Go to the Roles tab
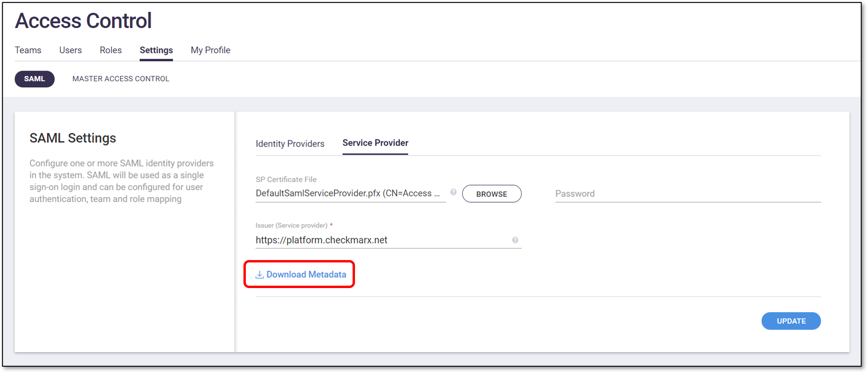This screenshot has width=868, height=373. pyautogui.click(x=111, y=50)
